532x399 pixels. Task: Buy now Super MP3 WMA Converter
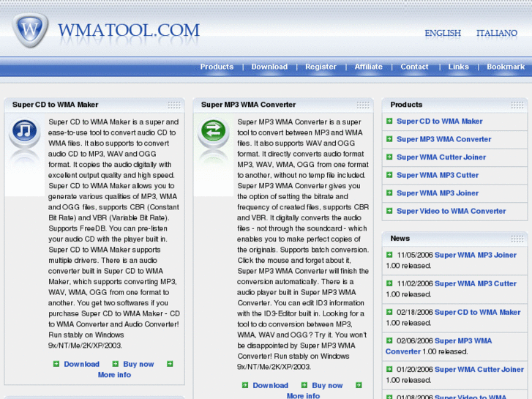pyautogui.click(x=327, y=385)
